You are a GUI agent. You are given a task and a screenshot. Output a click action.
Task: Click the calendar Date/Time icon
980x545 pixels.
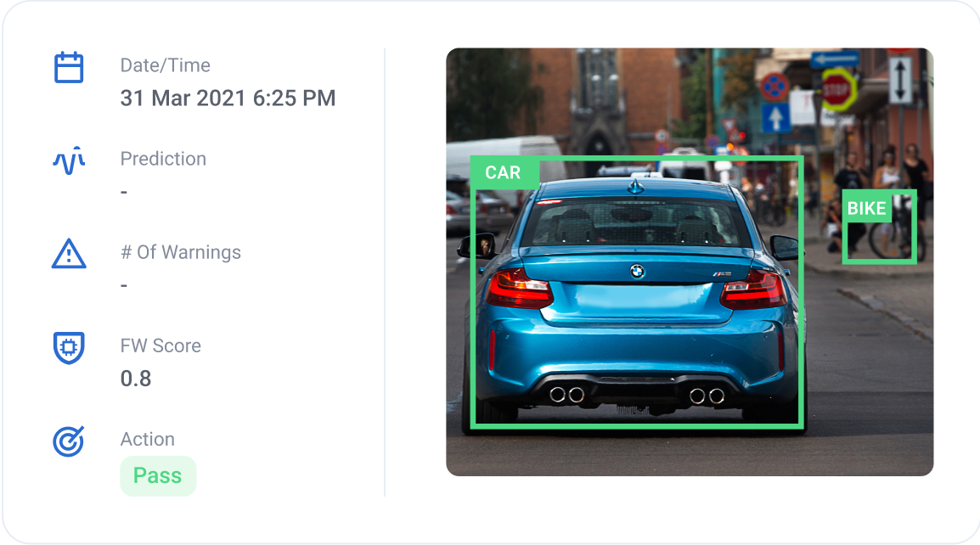click(x=69, y=68)
